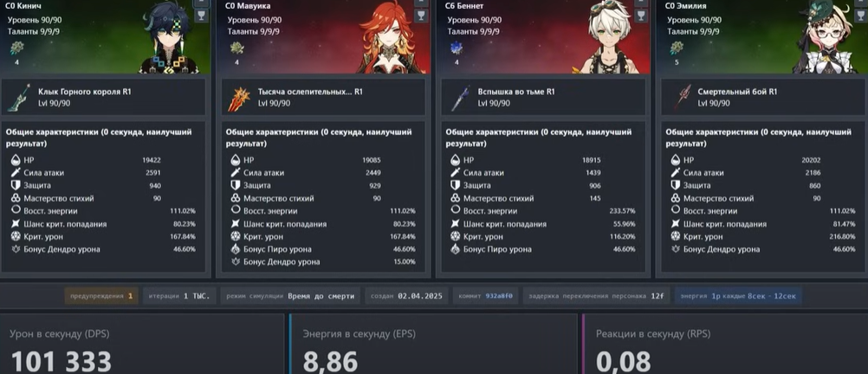Click the Тысяча ослепительных... R1 weapon name

click(x=310, y=92)
